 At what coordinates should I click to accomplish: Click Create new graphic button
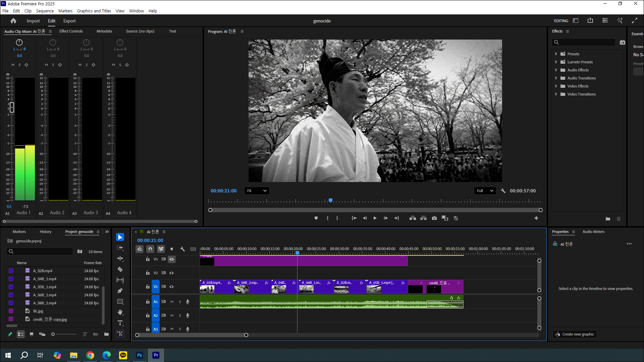click(x=575, y=334)
